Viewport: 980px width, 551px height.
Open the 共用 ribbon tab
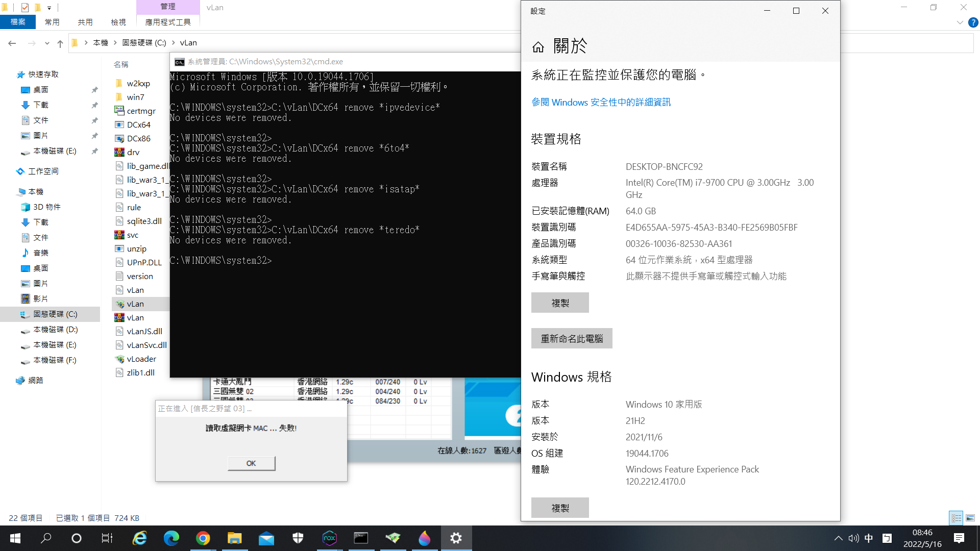click(85, 22)
